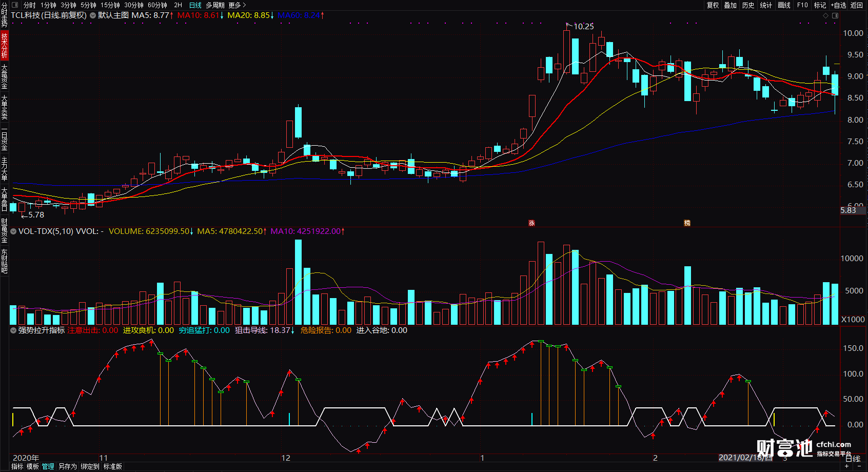Toggle the right side panel icon
The height and width of the screenshot is (472, 868).
[x=835, y=15]
